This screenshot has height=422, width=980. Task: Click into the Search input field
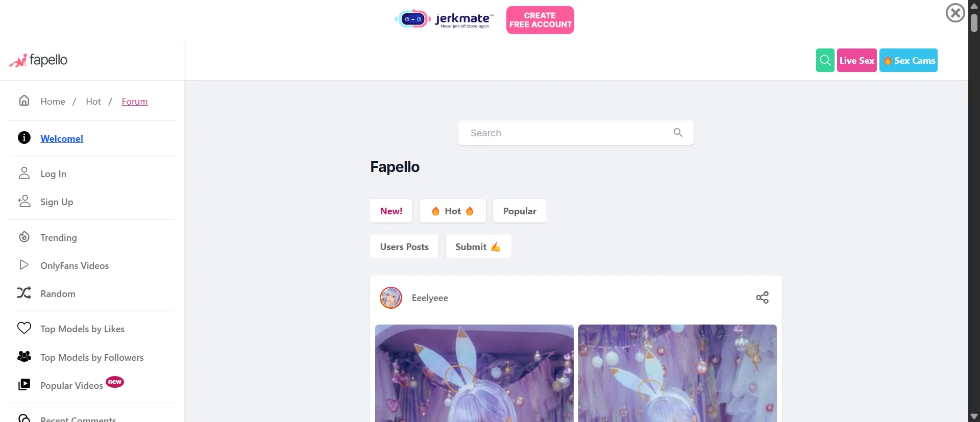point(576,133)
